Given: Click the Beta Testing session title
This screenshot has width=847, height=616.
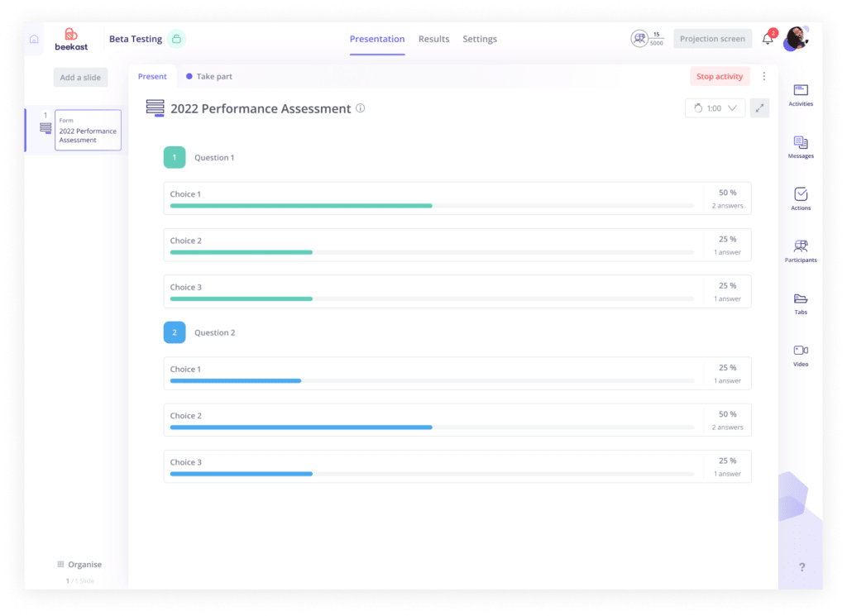Looking at the screenshot, I should coord(136,39).
